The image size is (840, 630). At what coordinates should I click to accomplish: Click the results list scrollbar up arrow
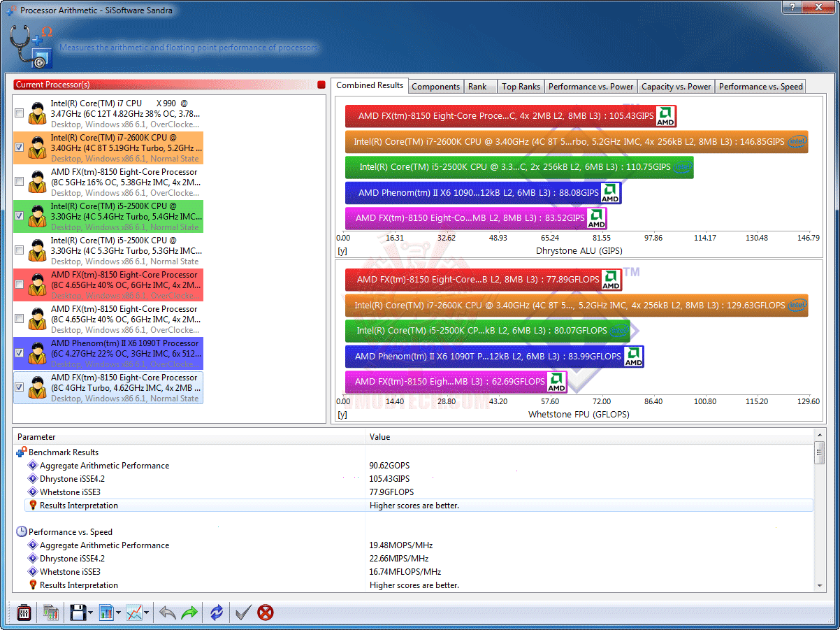(x=820, y=436)
